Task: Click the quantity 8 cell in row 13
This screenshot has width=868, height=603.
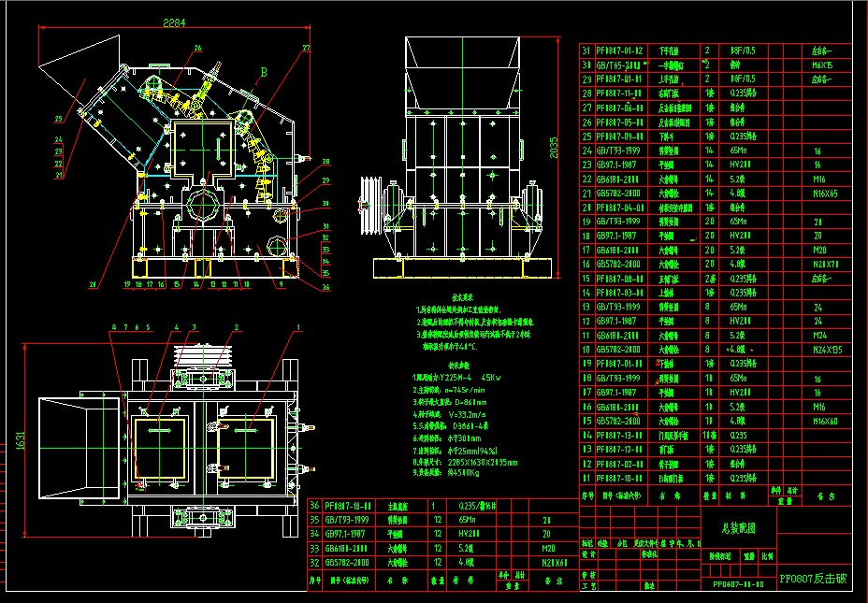Action: point(707,307)
